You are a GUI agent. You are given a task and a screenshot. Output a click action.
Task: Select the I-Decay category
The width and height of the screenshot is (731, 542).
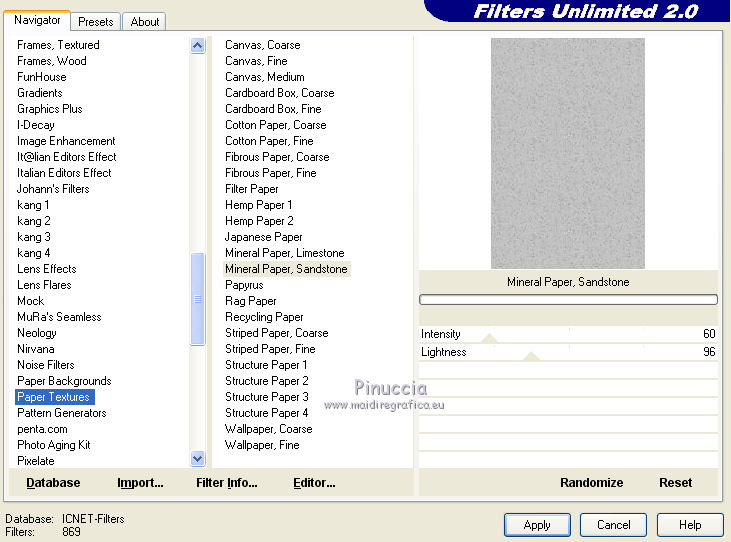point(36,125)
